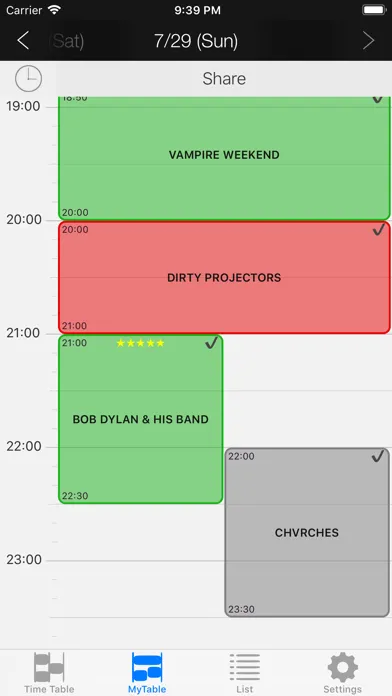Tap the 7/29 (Sun) date title
The image size is (392, 696).
(x=196, y=41)
